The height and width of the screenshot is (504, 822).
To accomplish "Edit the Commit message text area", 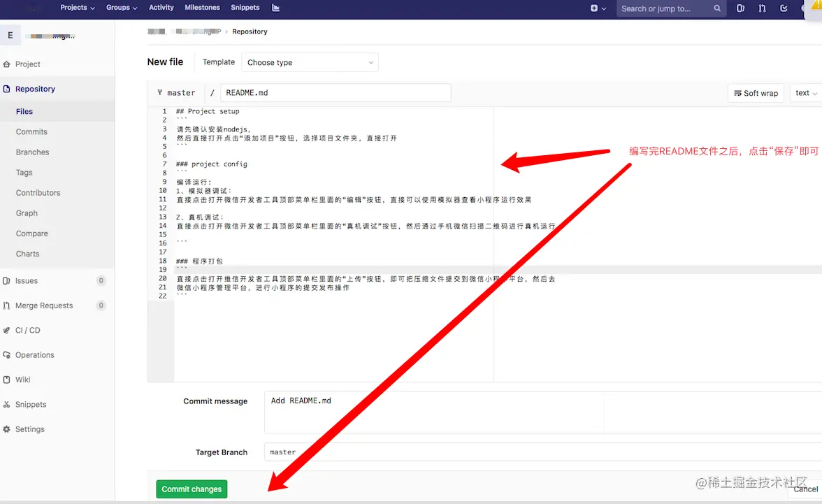I will (543, 412).
